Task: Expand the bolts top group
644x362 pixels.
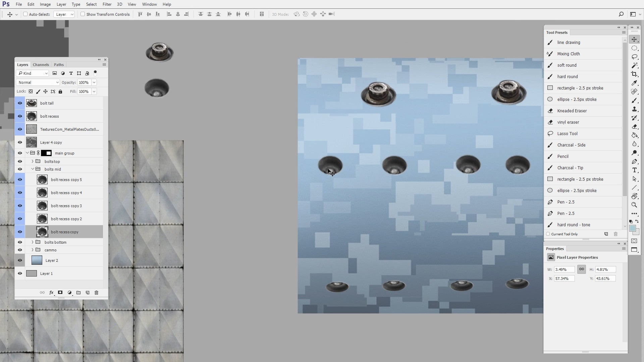Action: click(x=32, y=161)
